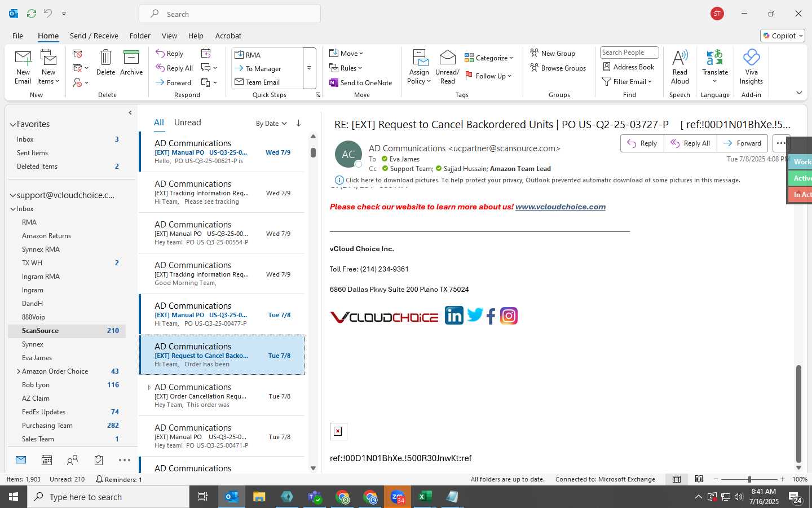Open the Categorize dropdown
812x508 pixels.
[489, 58]
